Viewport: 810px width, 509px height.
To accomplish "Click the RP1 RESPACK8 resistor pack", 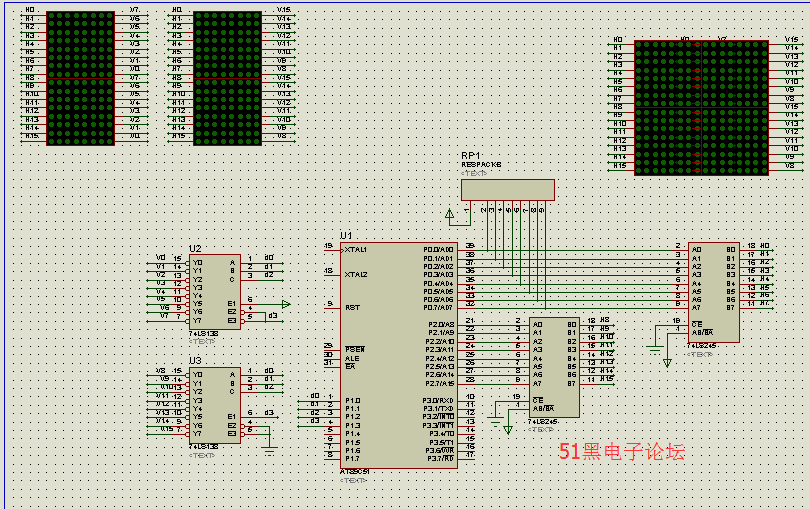I will click(507, 189).
